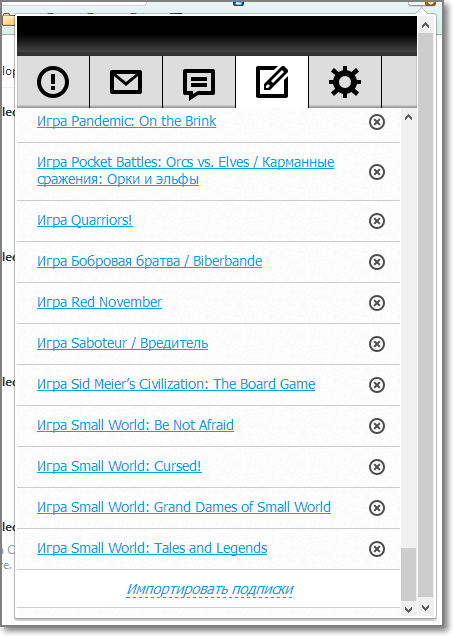Remove Small World: Tales and Legends subscription
Viewport: 453px width, 636px height.
pyautogui.click(x=377, y=548)
